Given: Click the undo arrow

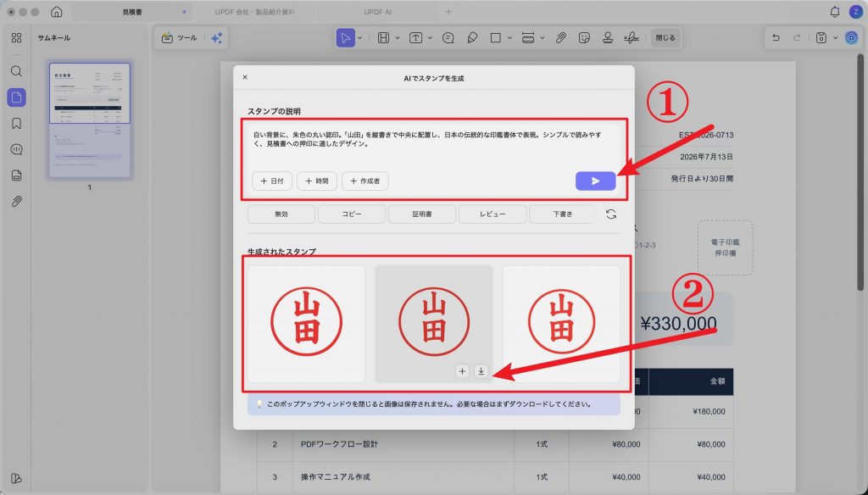Looking at the screenshot, I should (776, 37).
